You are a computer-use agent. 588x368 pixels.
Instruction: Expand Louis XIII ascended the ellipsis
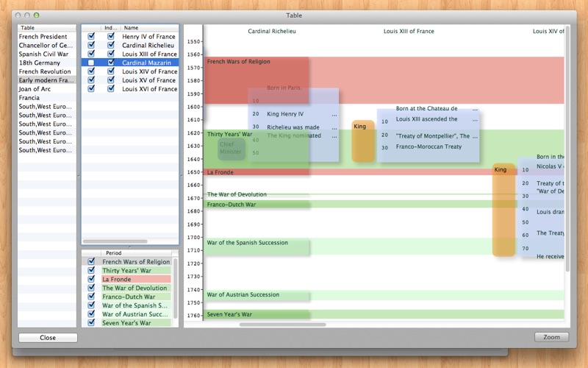475,120
